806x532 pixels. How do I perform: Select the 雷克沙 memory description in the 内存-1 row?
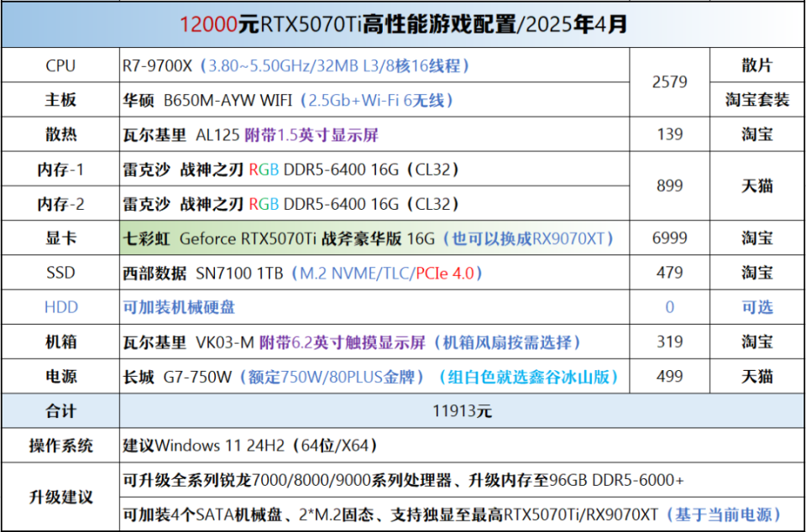[374, 169]
